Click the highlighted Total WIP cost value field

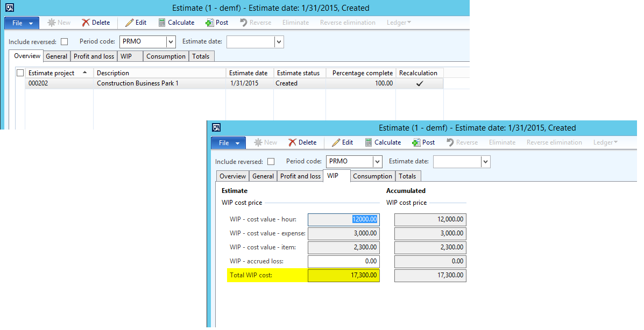(x=343, y=276)
